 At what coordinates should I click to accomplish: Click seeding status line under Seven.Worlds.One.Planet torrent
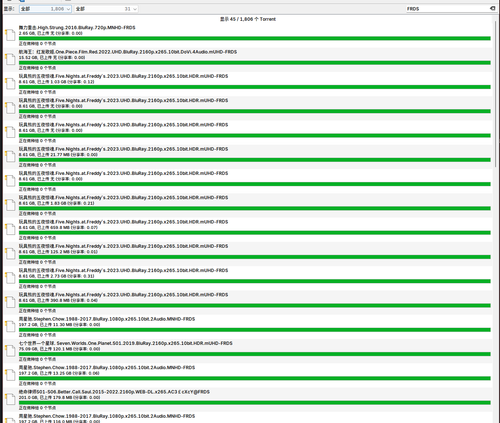pyautogui.click(x=37, y=359)
